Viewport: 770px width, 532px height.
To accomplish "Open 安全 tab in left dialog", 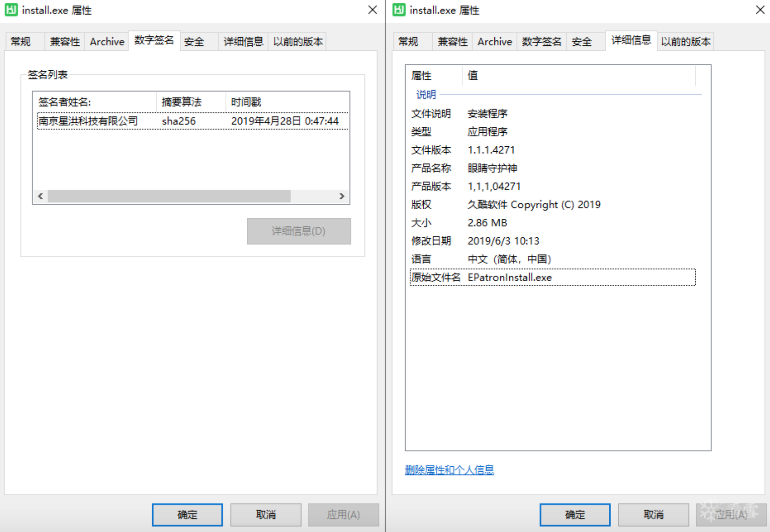I will pos(194,42).
